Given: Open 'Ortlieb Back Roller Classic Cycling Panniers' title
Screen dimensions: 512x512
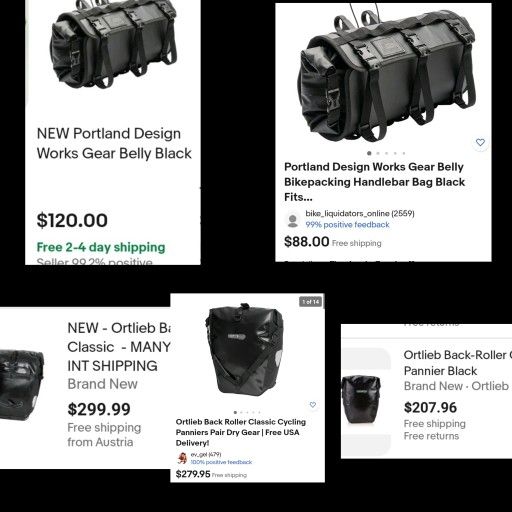Looking at the screenshot, I should coord(241,432).
